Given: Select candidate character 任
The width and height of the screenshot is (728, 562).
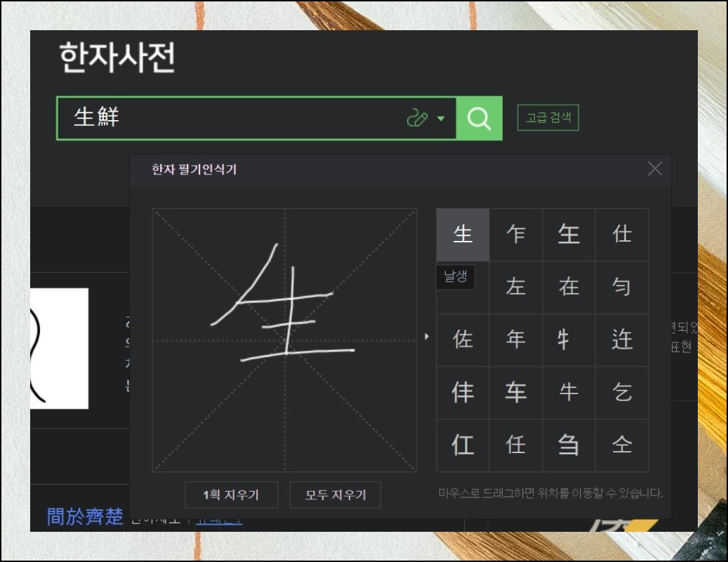Looking at the screenshot, I should click(516, 445).
